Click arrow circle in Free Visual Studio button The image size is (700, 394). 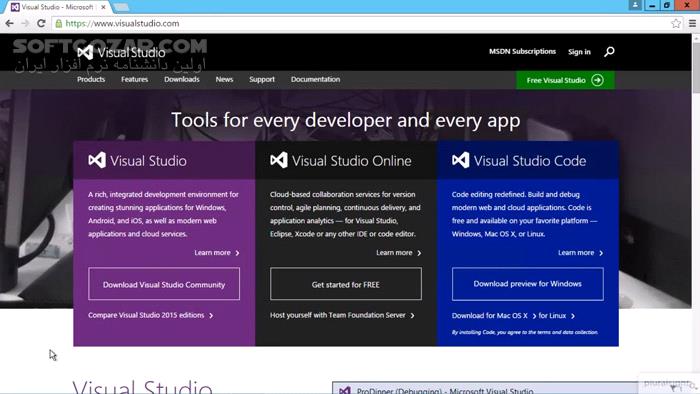pyautogui.click(x=597, y=80)
